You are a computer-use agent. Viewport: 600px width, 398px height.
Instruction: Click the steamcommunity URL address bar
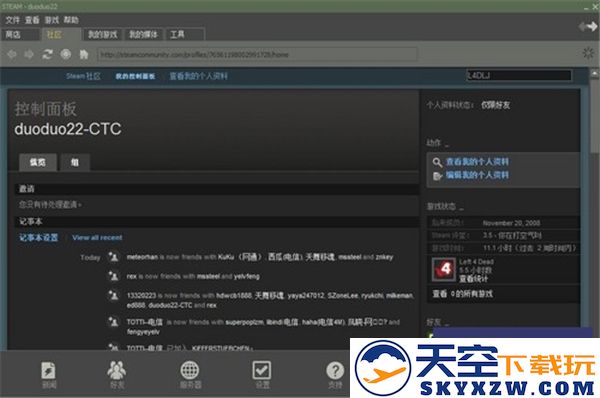click(257, 54)
